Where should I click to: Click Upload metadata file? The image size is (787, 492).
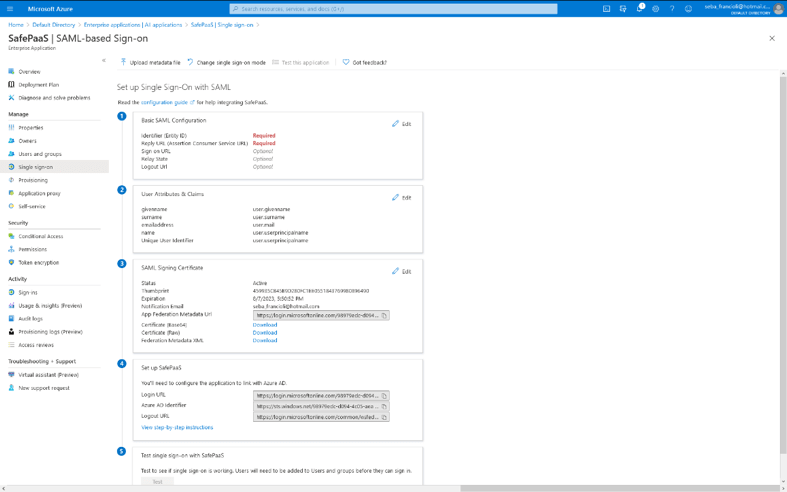[151, 62]
